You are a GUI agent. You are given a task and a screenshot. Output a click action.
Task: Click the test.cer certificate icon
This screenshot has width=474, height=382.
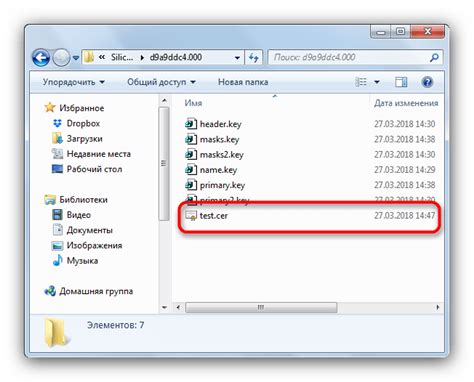[x=191, y=216]
